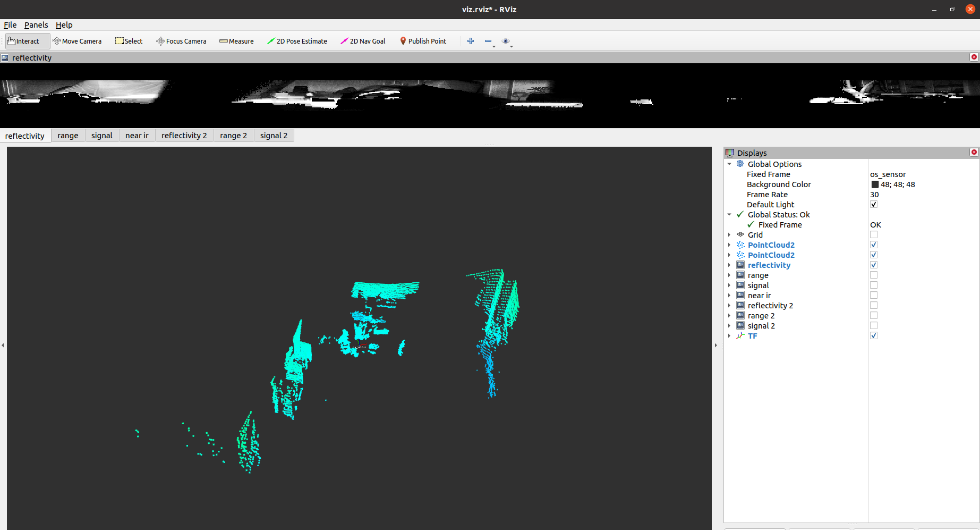This screenshot has width=980, height=530.
Task: Click the first PointCloud2 display icon
Action: (x=740, y=245)
